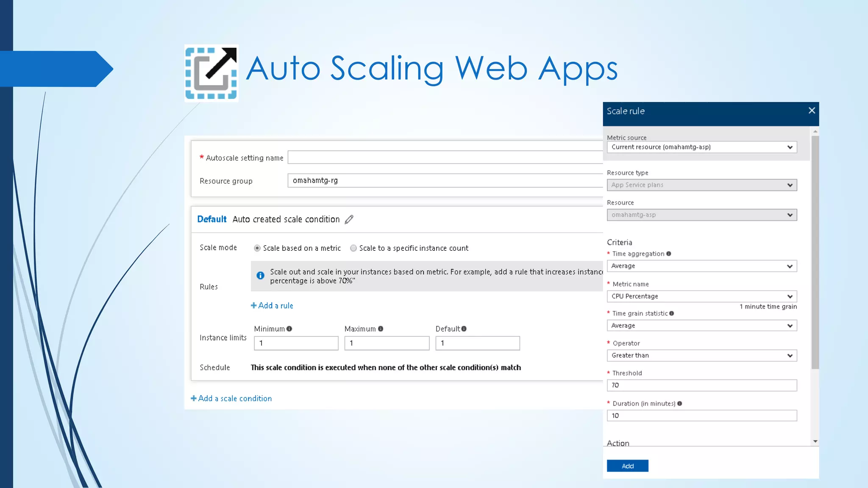Click the Resource group field
Viewport: 868px width, 488px height.
(445, 180)
